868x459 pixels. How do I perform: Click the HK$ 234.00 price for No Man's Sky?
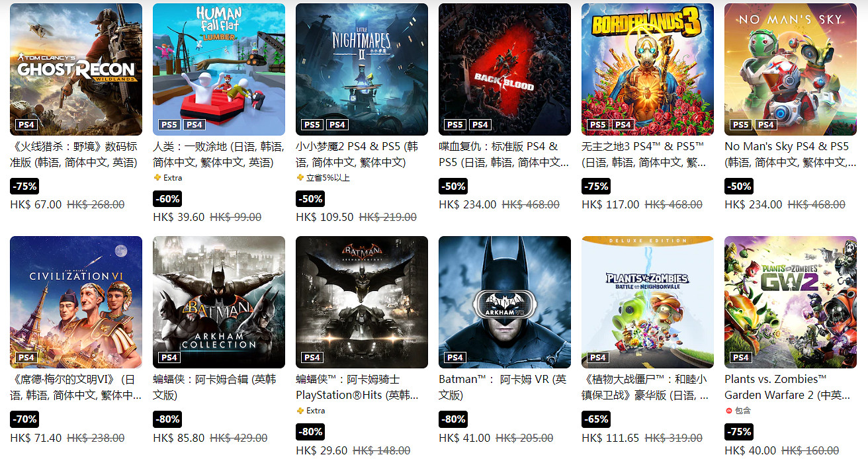click(753, 205)
